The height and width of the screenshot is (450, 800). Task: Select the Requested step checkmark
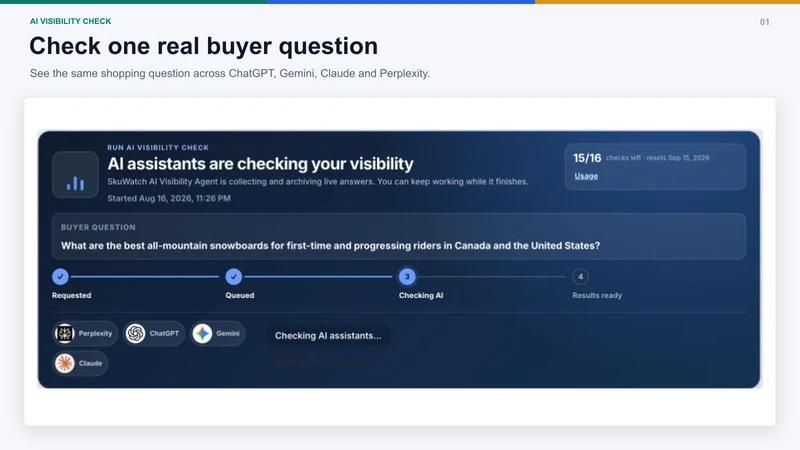click(60, 277)
